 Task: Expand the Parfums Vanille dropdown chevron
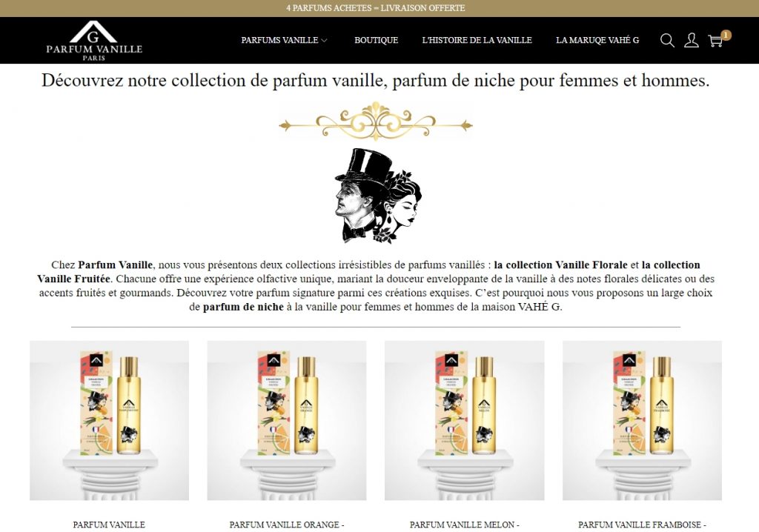coord(325,41)
